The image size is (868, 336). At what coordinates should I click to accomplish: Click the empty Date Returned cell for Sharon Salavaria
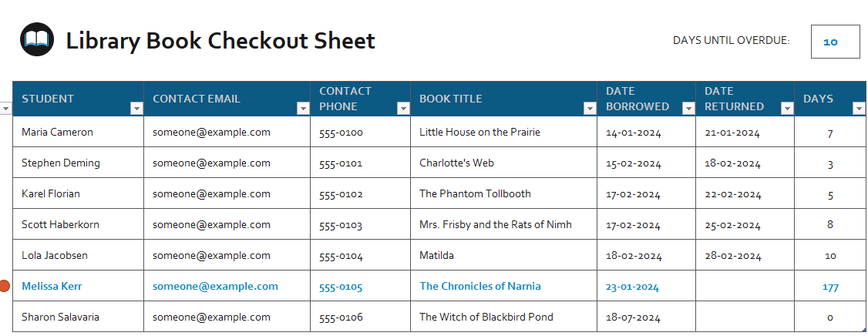coord(745,317)
